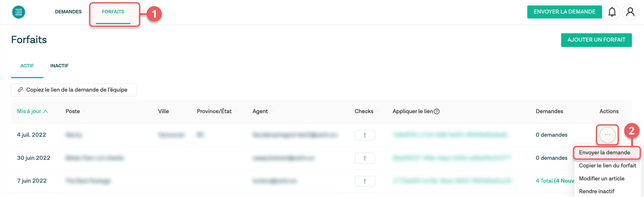
Task: Open the notifications bell icon
Action: click(x=612, y=12)
